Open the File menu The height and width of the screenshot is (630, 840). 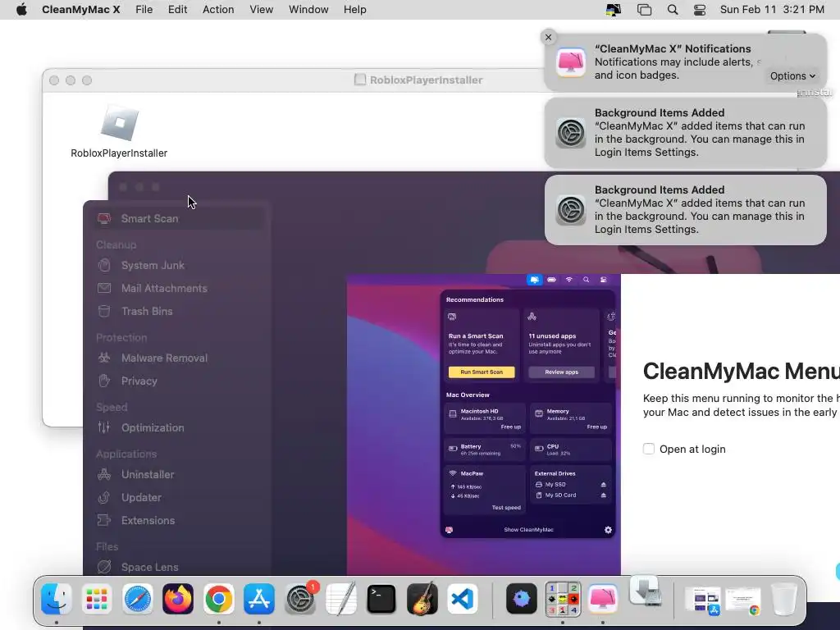(144, 10)
